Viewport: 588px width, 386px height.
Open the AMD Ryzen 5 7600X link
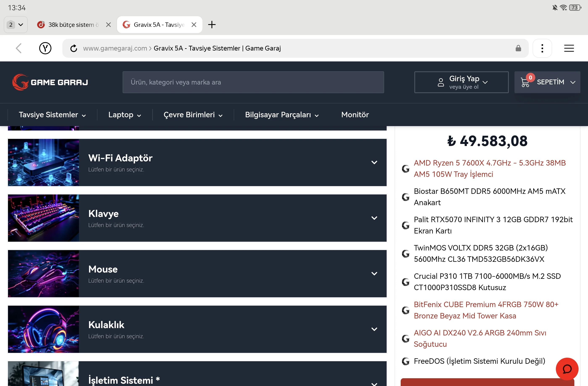[x=490, y=168]
